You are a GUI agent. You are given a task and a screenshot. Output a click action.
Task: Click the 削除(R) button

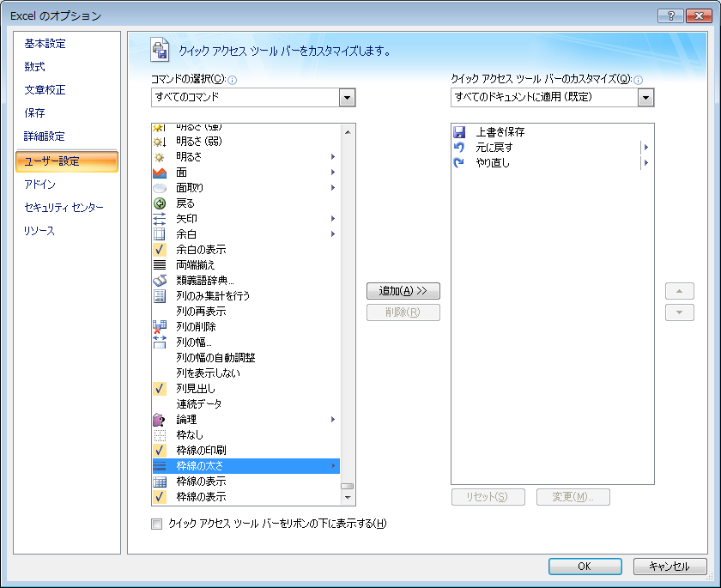pyautogui.click(x=403, y=312)
